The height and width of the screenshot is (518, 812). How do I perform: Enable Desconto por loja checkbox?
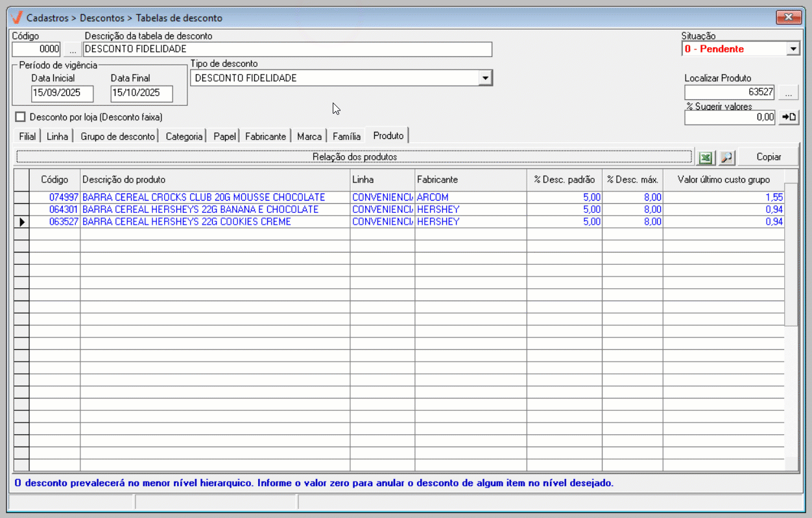click(21, 117)
